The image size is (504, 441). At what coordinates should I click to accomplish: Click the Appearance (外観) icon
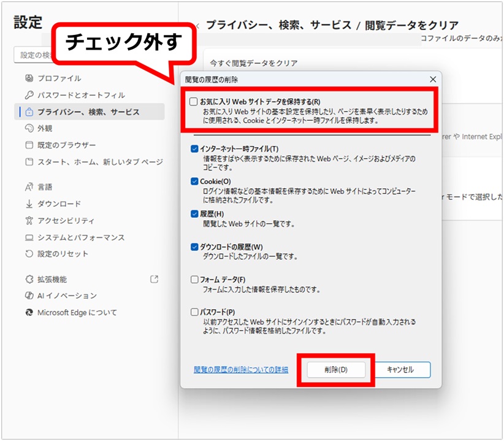[29, 129]
